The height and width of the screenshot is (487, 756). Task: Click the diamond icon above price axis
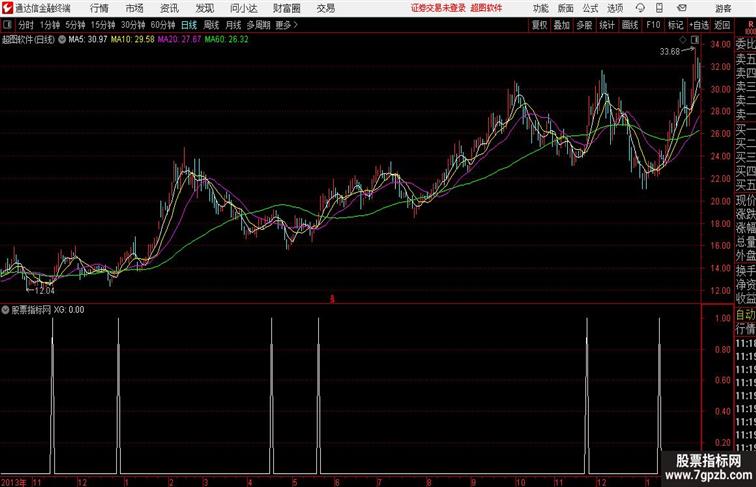pos(683,40)
